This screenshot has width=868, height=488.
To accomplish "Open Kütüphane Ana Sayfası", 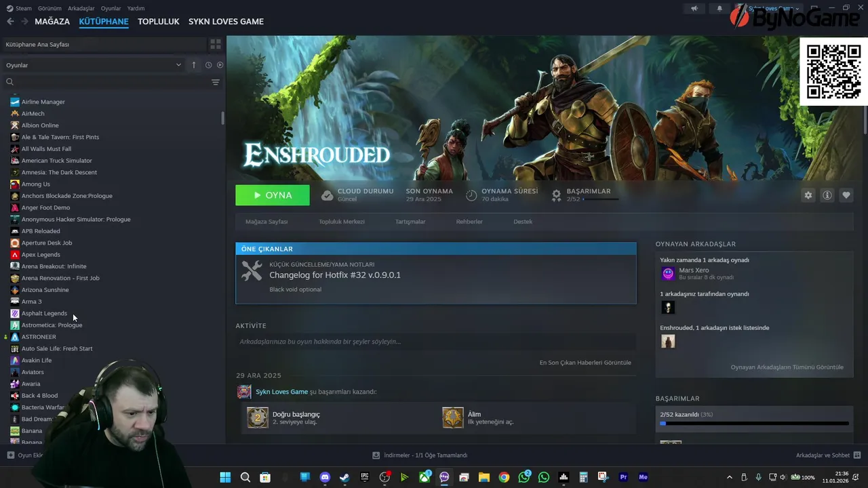I will tap(104, 44).
